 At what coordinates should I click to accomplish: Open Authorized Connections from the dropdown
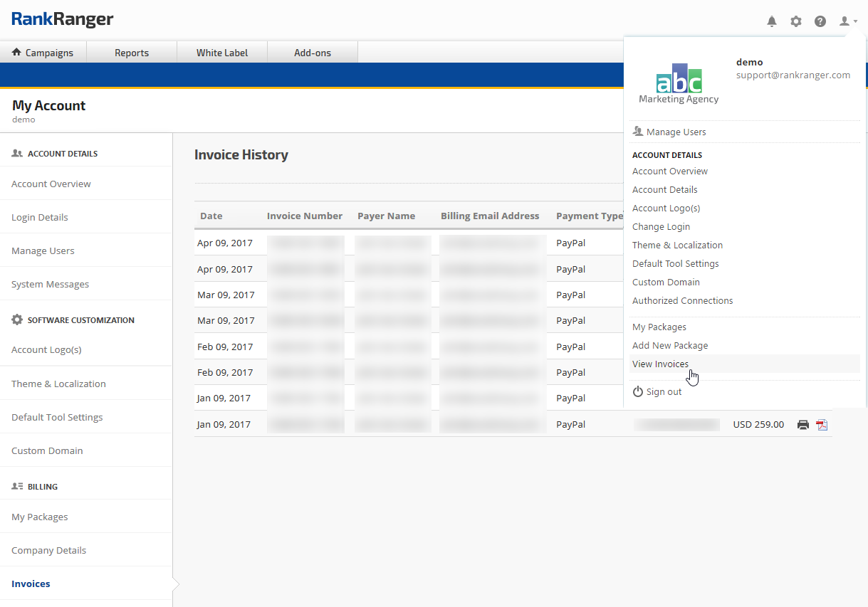[x=682, y=301]
